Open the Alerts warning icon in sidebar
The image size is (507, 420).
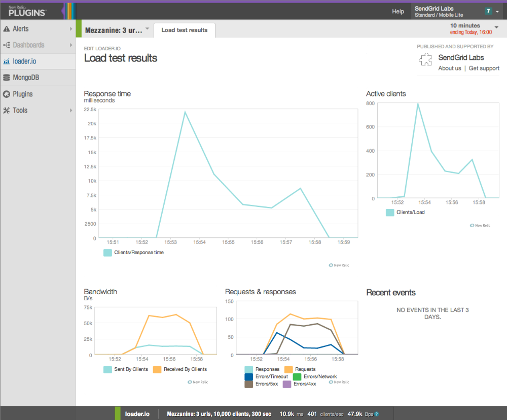pyautogui.click(x=7, y=29)
